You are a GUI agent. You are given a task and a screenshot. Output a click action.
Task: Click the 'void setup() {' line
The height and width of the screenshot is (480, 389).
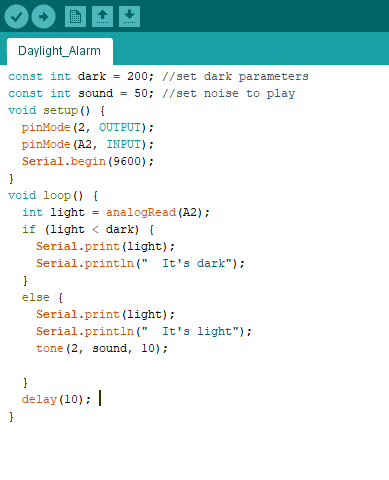tap(57, 110)
